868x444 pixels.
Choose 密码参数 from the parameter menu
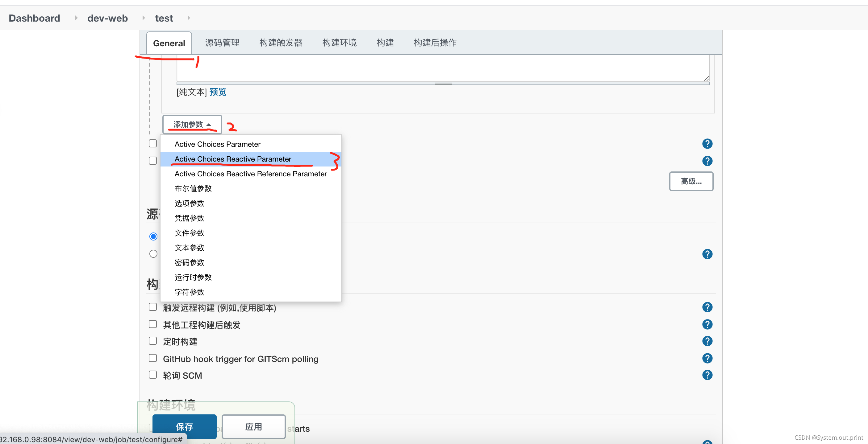251,263
